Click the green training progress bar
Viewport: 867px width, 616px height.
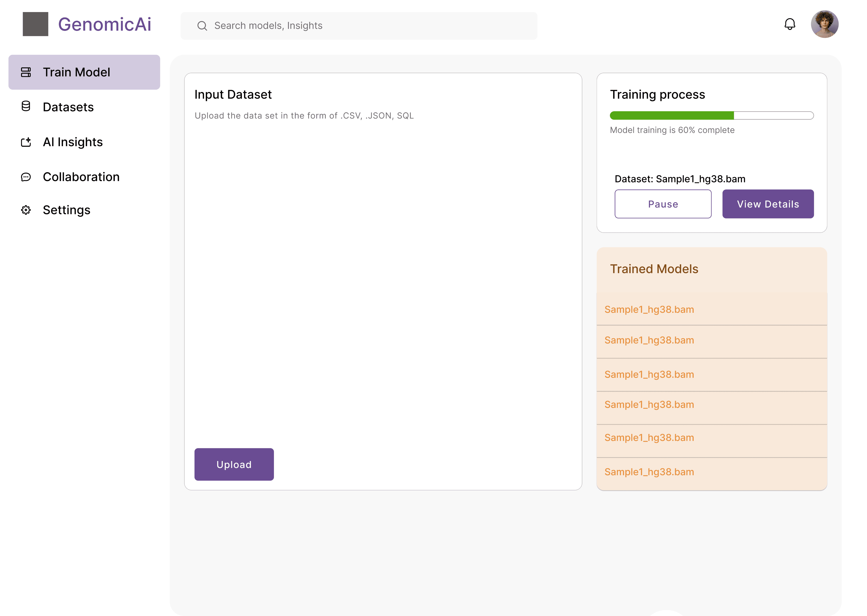pos(672,115)
